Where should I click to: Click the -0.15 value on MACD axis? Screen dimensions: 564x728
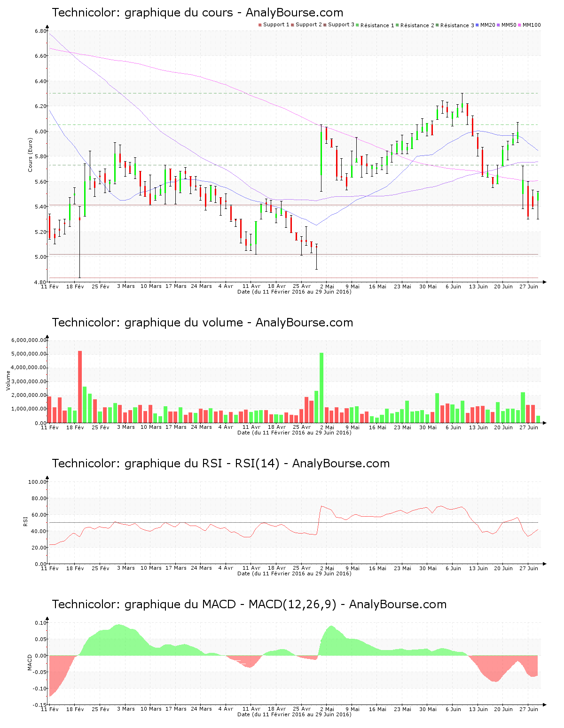(x=40, y=705)
